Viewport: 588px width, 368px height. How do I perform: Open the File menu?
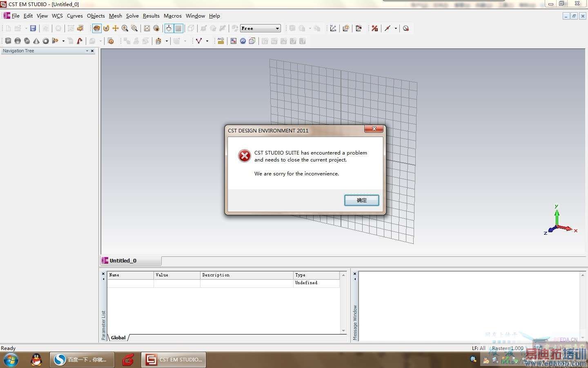click(x=16, y=16)
